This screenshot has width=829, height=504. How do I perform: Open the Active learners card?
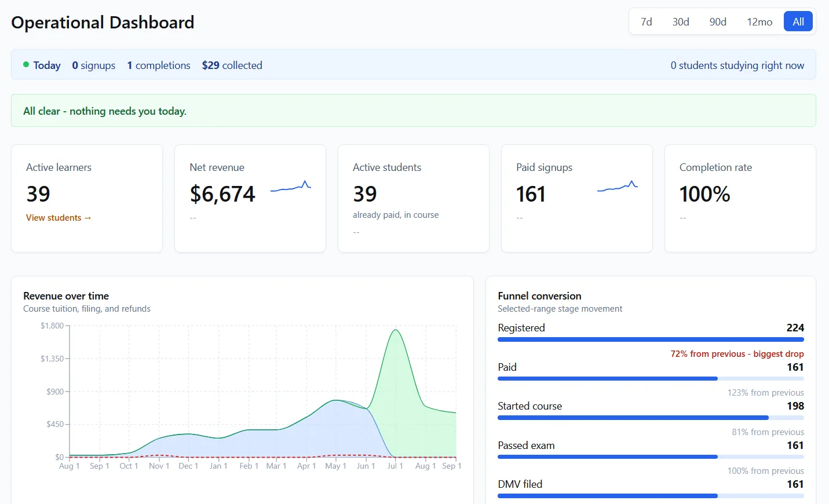coord(87,198)
